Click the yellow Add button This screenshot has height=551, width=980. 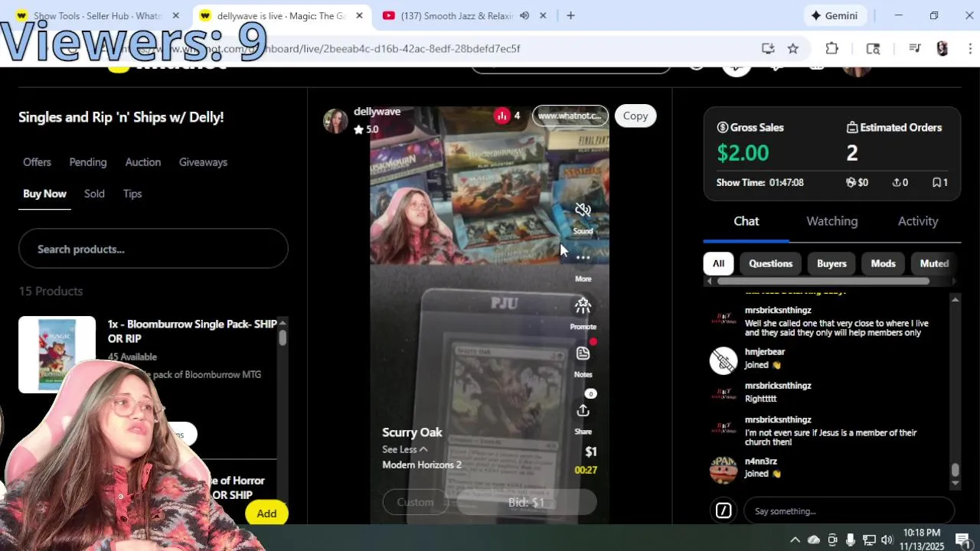266,514
